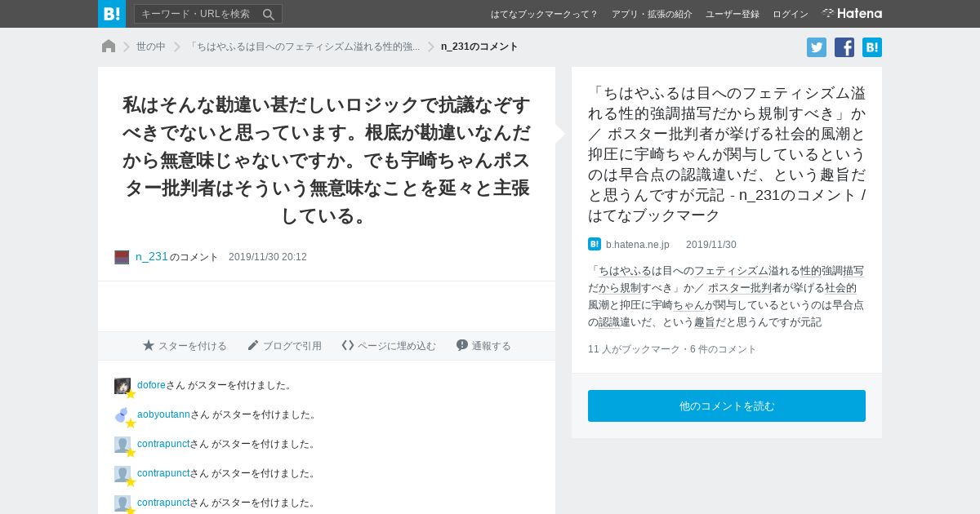Go to home via breadcrumb house icon
The width and height of the screenshot is (980, 514).
click(109, 47)
